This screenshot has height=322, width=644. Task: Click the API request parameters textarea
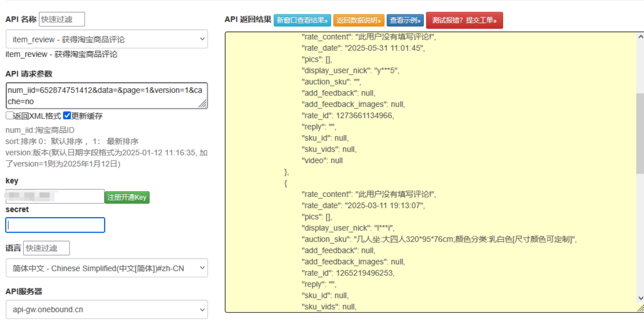click(x=107, y=96)
